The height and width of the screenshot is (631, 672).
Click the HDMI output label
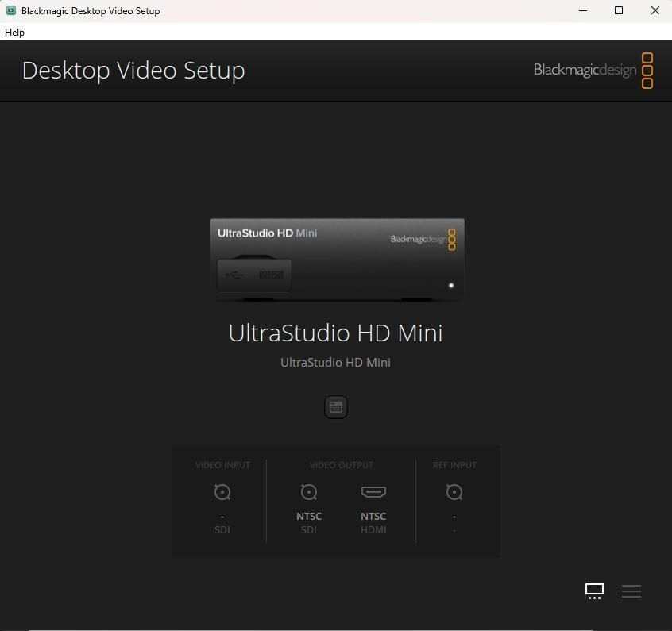click(x=373, y=530)
